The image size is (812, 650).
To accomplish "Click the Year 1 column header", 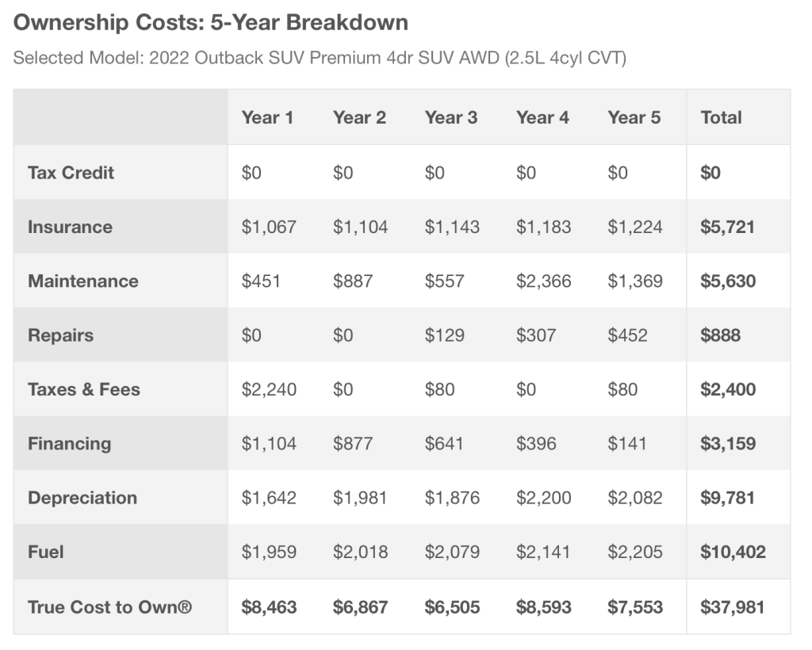I will tap(267, 117).
